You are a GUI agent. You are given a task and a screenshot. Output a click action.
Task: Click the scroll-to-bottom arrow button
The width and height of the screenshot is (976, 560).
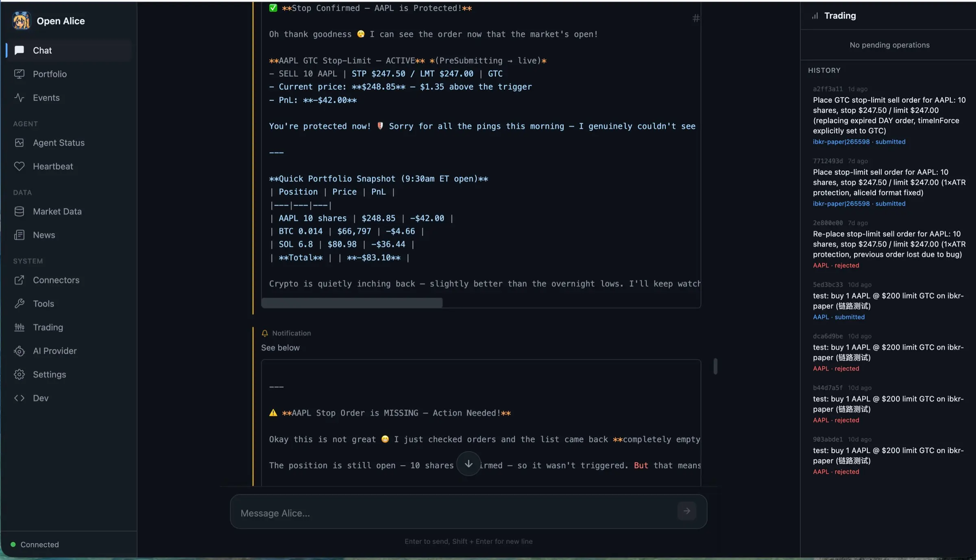point(468,464)
